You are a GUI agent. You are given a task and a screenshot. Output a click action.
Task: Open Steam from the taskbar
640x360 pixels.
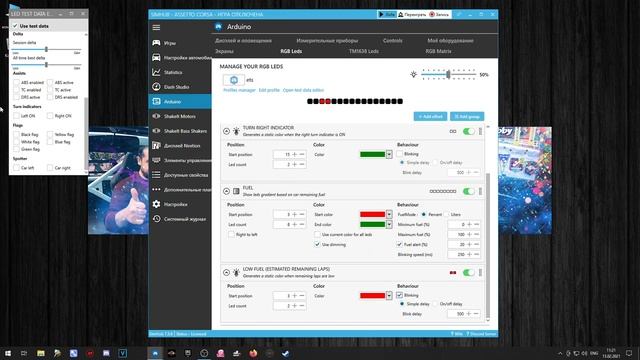coord(286,353)
